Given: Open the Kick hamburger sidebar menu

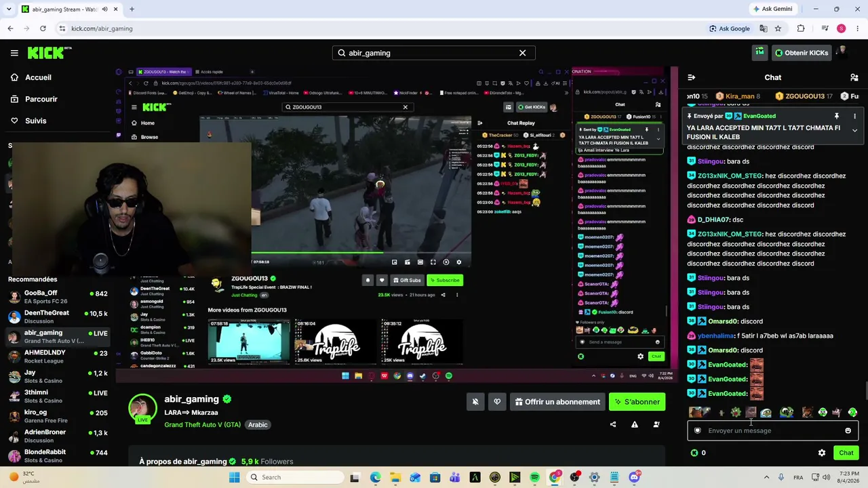Looking at the screenshot, I should pos(14,53).
